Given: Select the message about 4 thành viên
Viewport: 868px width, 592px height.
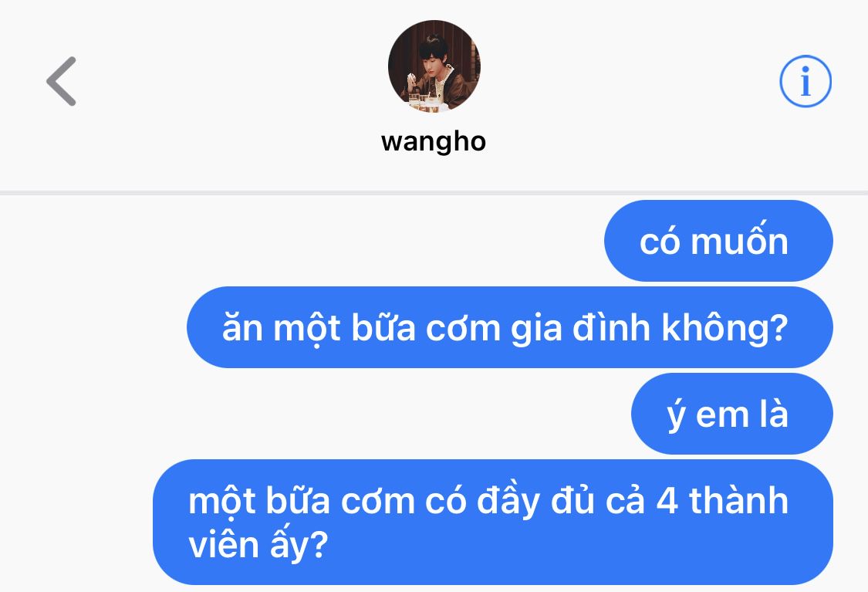Looking at the screenshot, I should pos(493,523).
